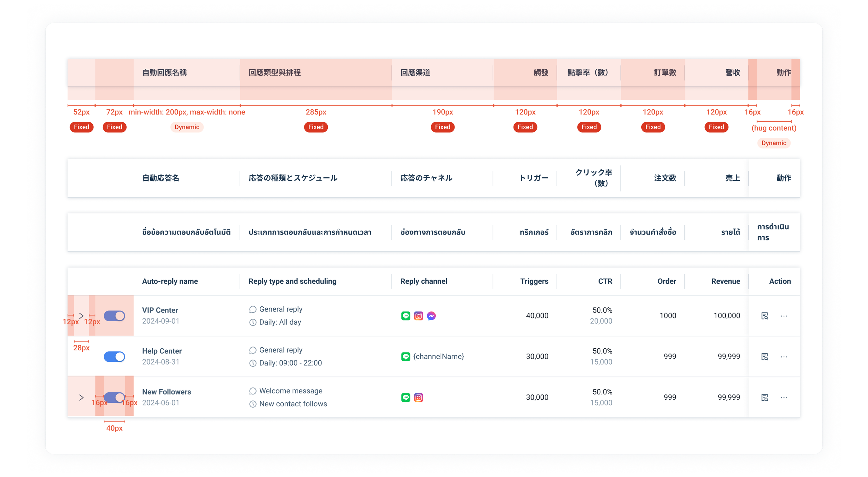Open the VIP Center auto-reply name
Viewport: 868px width, 477px height.
pyautogui.click(x=160, y=310)
